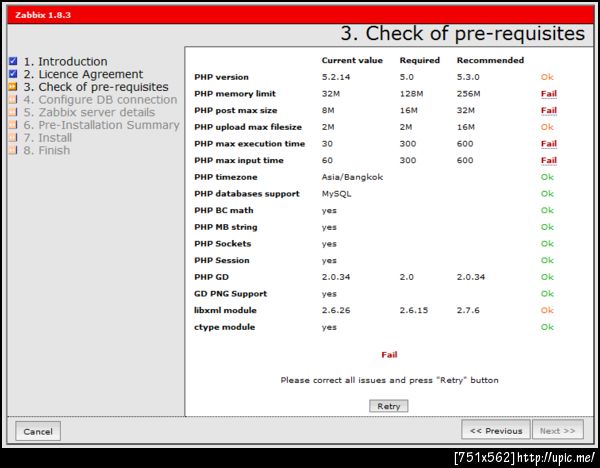
Task: Click the ctype module row label
Action: tap(224, 327)
